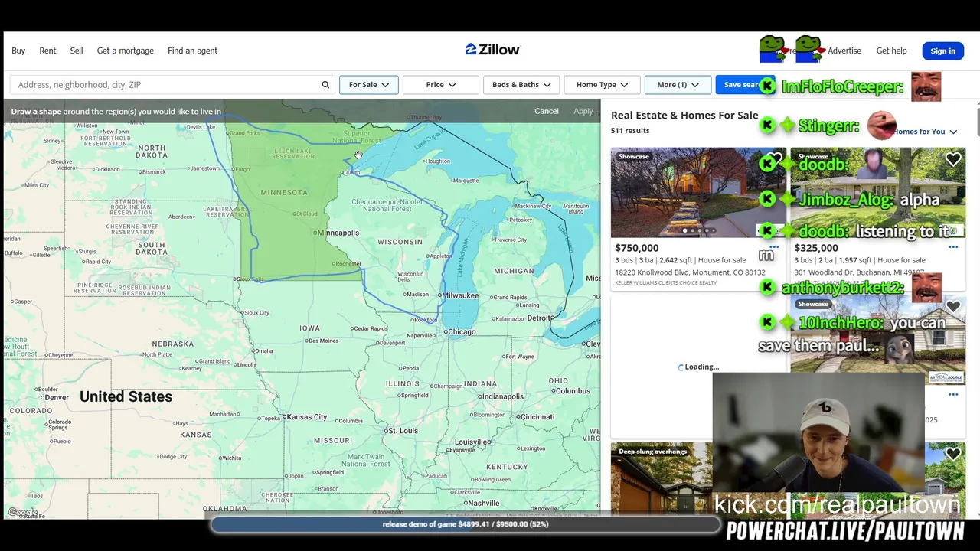Viewport: 980px width, 551px height.
Task: Open the Sell menu
Action: 77,51
